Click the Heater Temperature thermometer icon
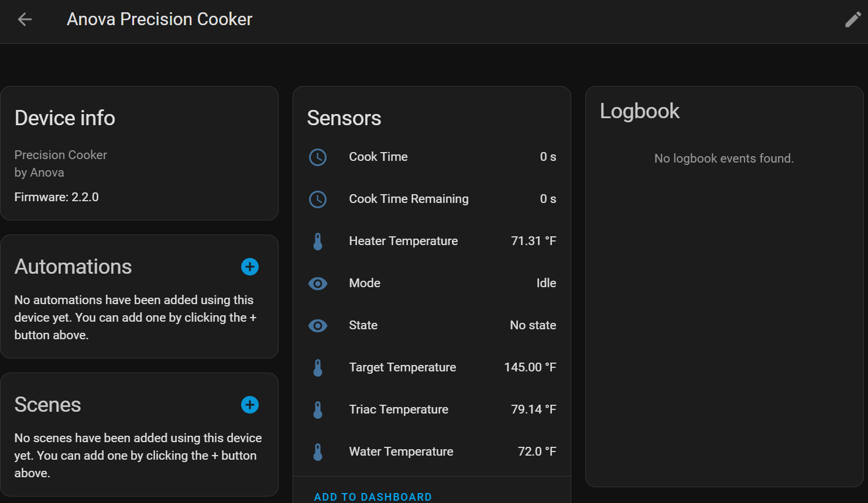Image resolution: width=868 pixels, height=503 pixels. [318, 241]
